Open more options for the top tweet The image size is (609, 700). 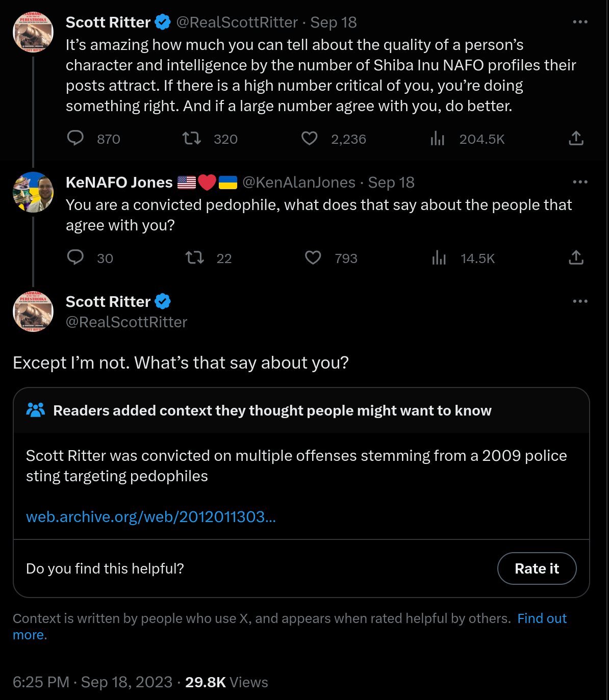580,22
